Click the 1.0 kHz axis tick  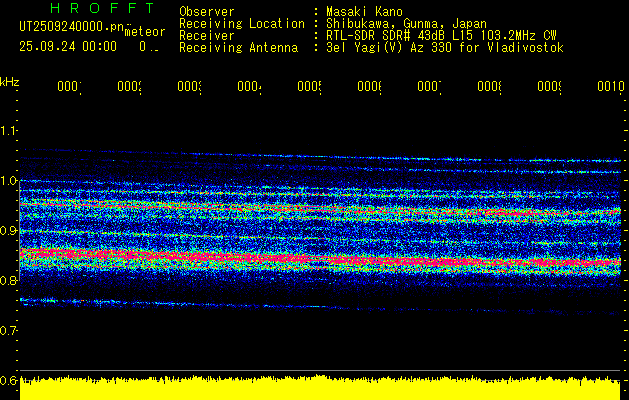[9, 181]
